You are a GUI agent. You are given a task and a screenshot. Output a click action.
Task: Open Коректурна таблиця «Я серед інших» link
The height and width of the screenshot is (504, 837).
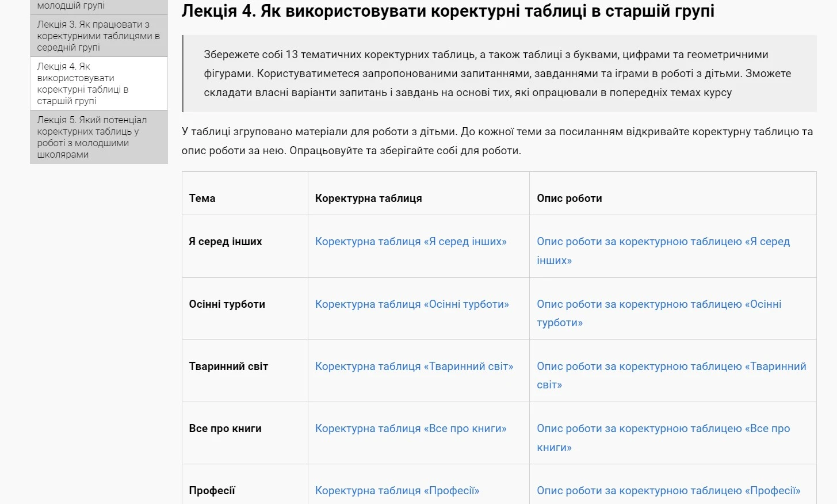coord(410,241)
